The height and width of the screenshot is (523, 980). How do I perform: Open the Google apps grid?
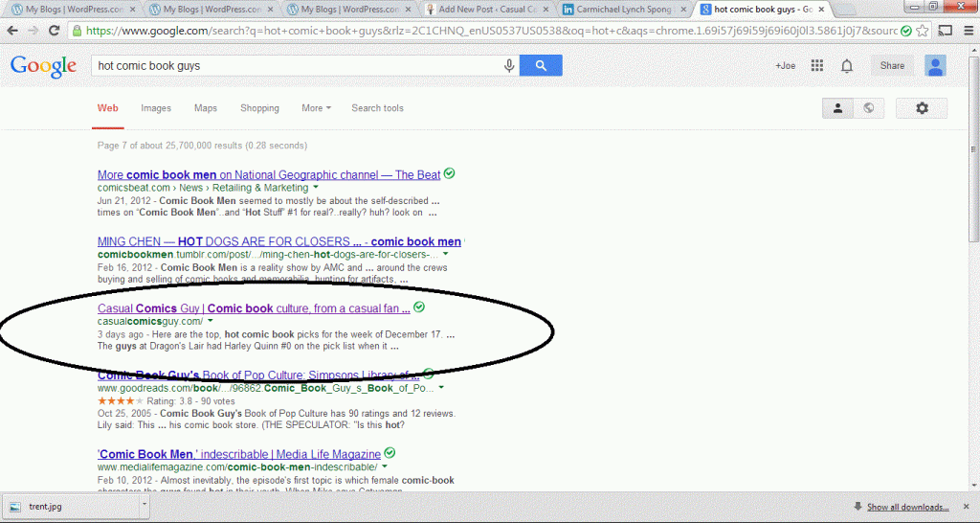coord(816,66)
